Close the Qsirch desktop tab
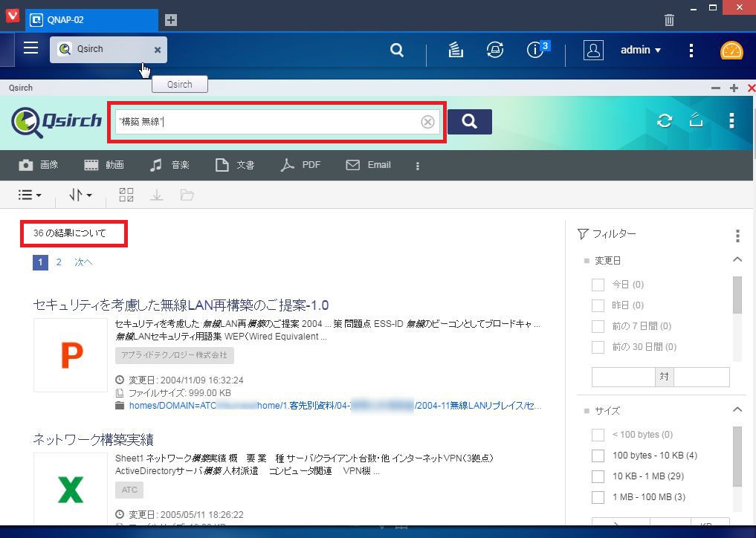The height and width of the screenshot is (538, 756). [x=157, y=50]
